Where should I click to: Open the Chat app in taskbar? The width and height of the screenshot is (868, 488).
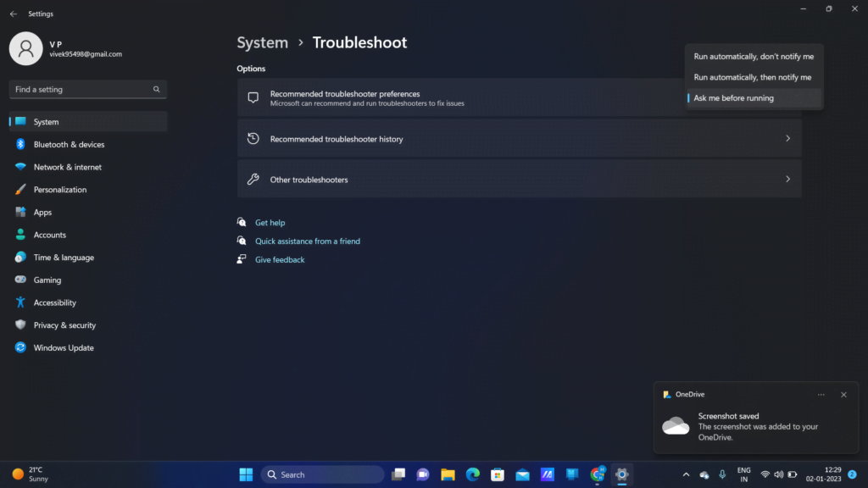(423, 474)
